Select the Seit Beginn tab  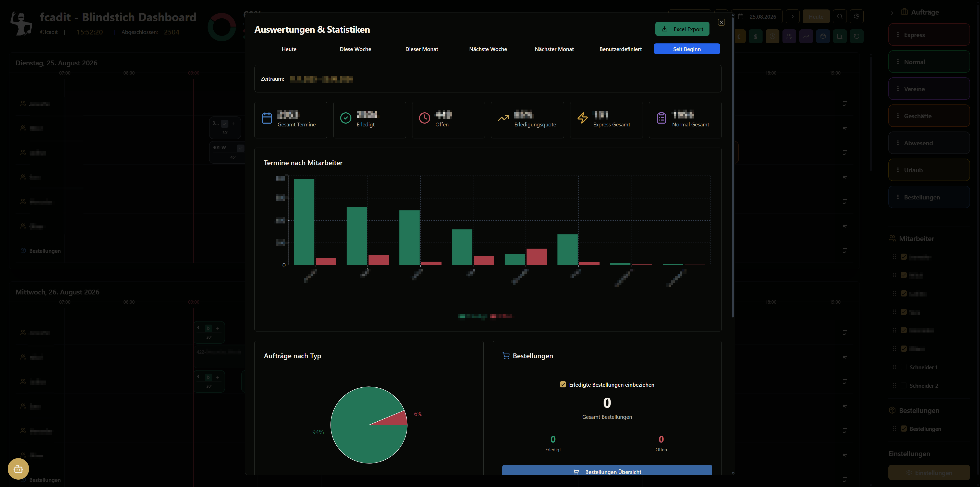(687, 49)
